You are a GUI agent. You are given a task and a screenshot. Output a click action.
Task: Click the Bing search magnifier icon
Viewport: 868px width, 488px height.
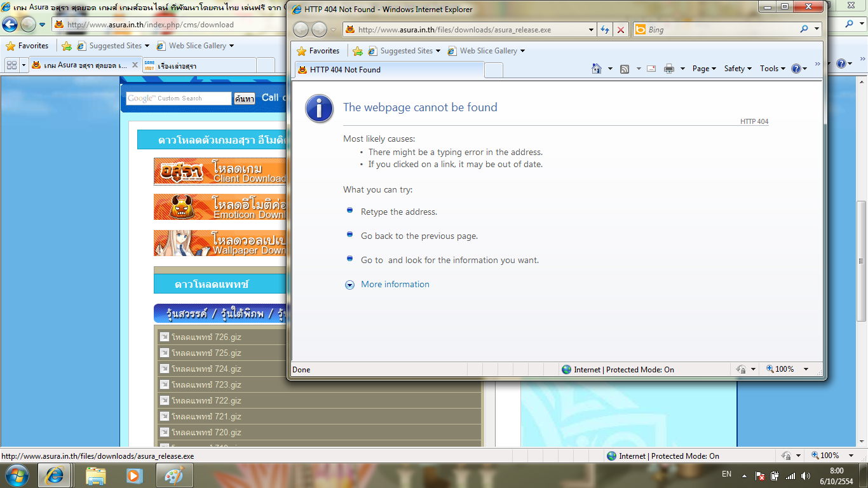(804, 29)
